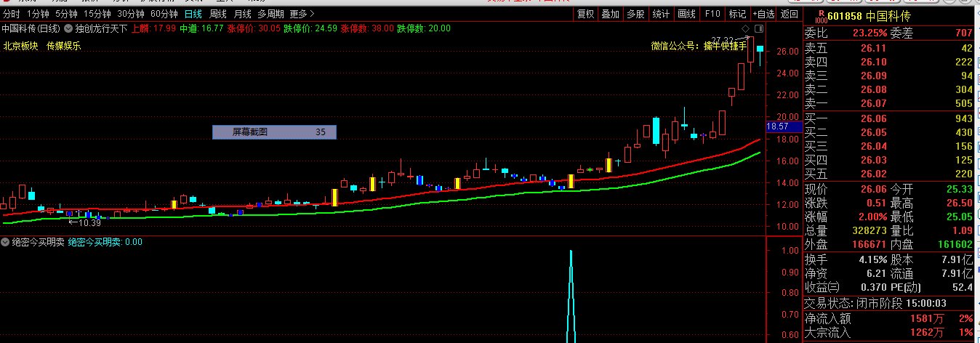Click the 返回 back button
Screen dimensions: 980x343
coord(789,14)
